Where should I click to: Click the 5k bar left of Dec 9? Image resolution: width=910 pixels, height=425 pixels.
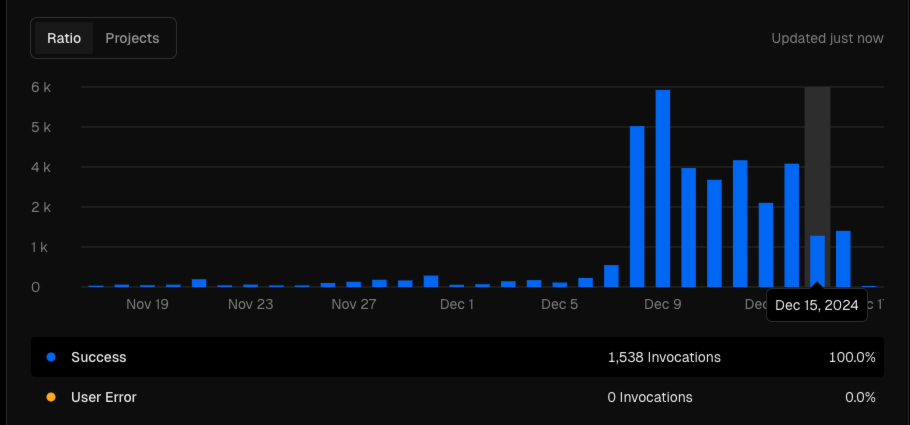637,207
